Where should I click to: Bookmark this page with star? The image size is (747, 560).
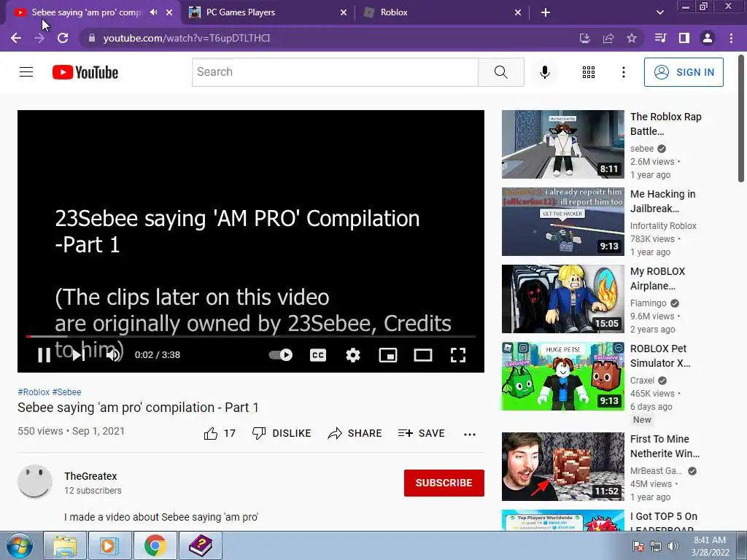point(632,38)
